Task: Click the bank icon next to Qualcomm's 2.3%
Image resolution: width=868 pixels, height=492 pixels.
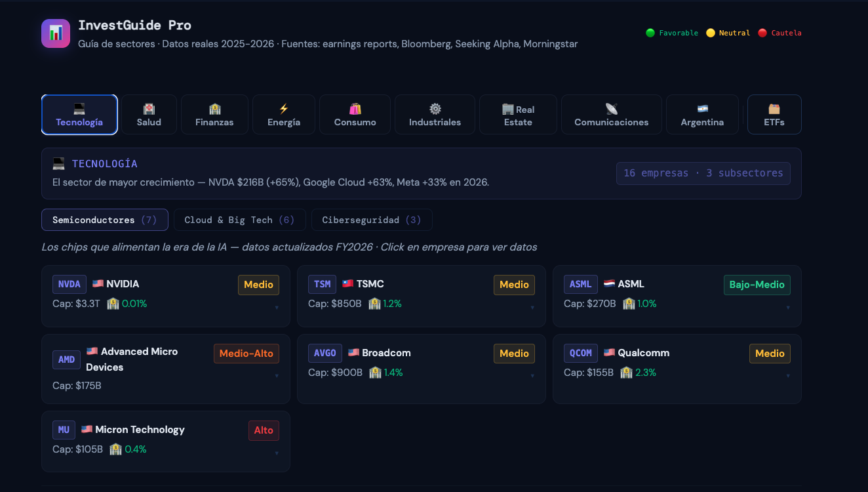Action: coord(626,373)
